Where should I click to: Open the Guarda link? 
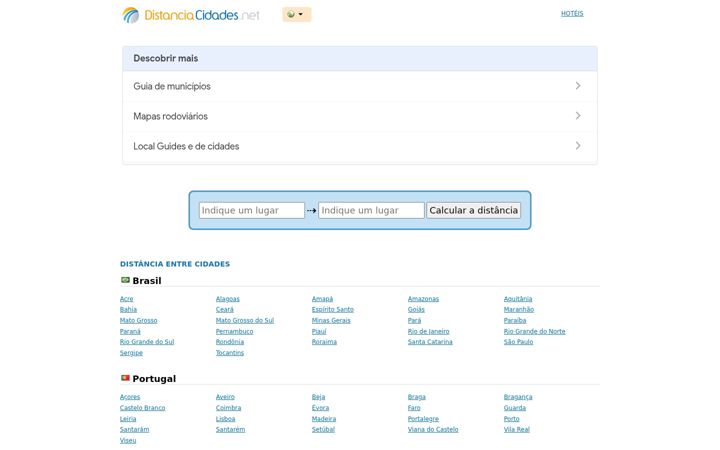coord(515,408)
